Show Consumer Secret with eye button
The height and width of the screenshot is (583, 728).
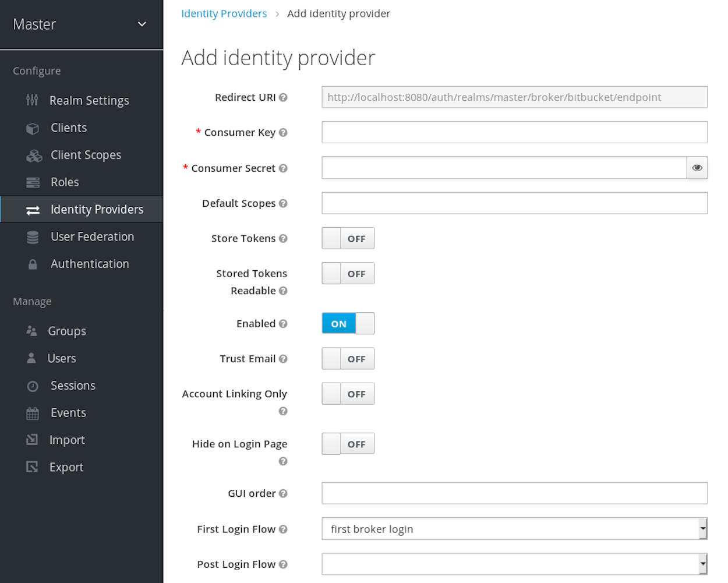pos(697,168)
